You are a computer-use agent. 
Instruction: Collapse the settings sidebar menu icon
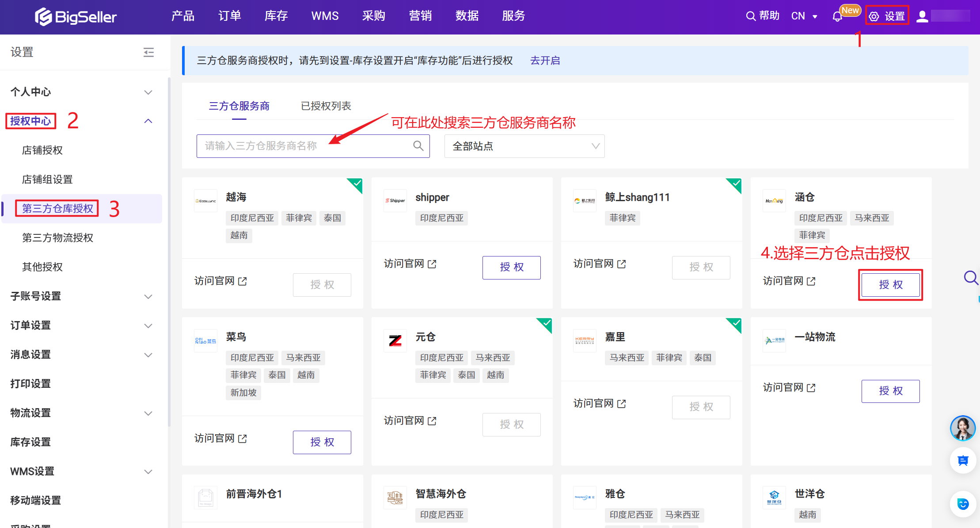[149, 52]
